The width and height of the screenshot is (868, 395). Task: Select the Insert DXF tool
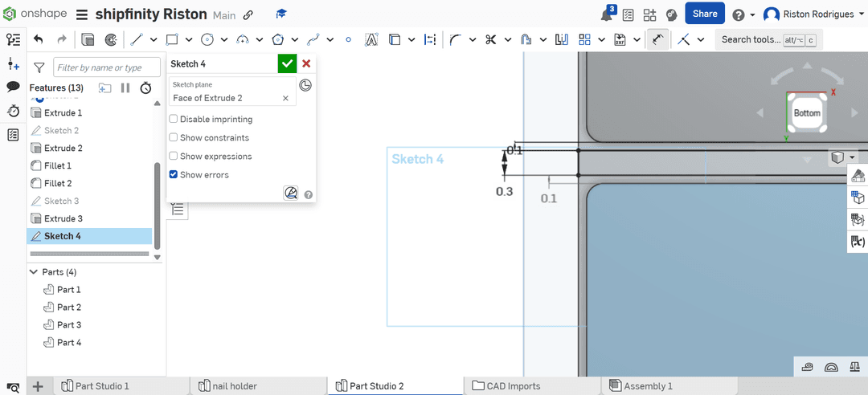620,39
